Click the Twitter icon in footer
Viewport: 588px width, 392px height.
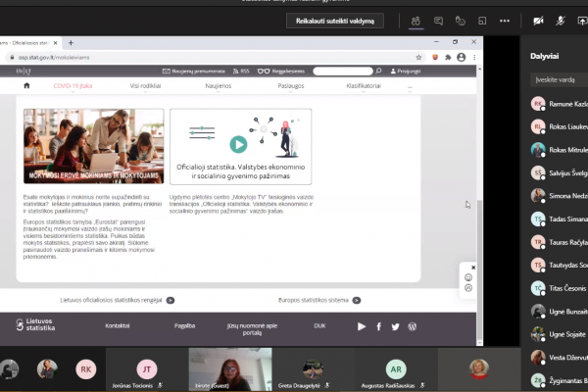[x=395, y=326]
